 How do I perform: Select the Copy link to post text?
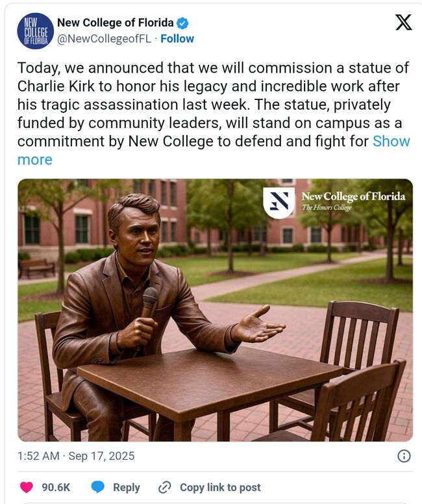point(220,487)
